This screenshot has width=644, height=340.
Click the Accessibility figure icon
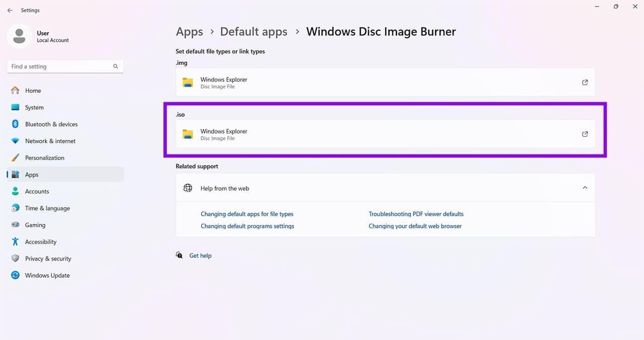click(16, 241)
